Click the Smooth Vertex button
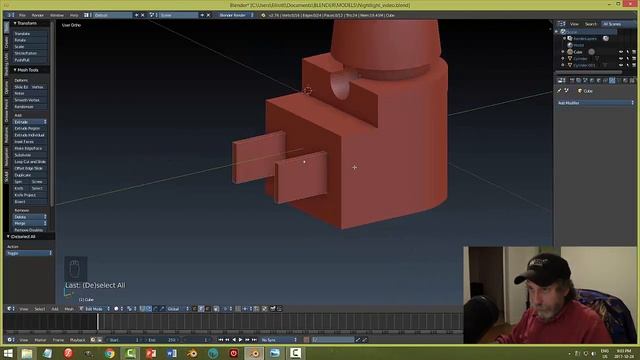The image size is (640, 360). click(30, 100)
